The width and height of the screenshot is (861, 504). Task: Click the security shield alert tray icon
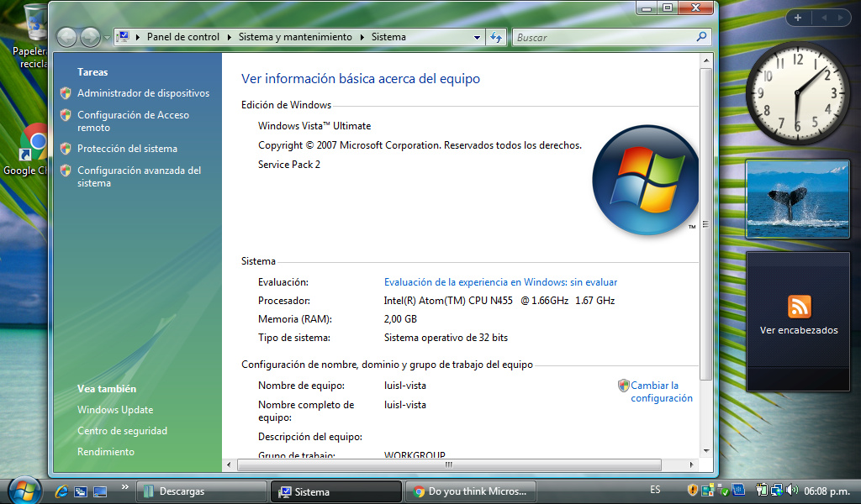coord(693,490)
